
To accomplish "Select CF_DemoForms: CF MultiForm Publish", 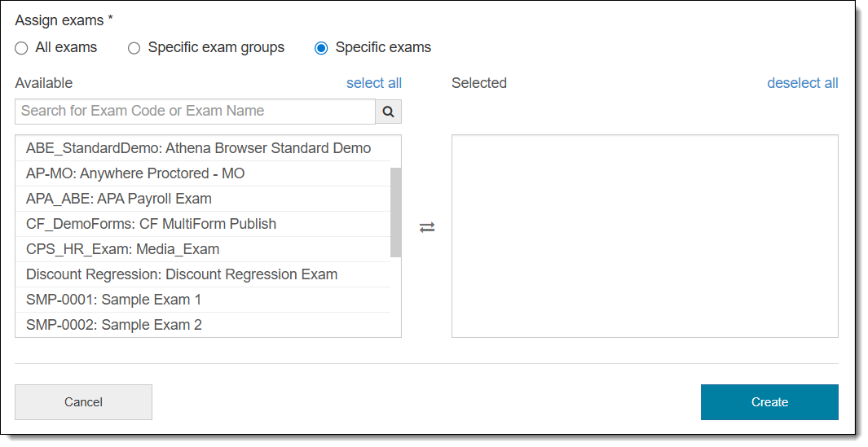I will (x=151, y=224).
